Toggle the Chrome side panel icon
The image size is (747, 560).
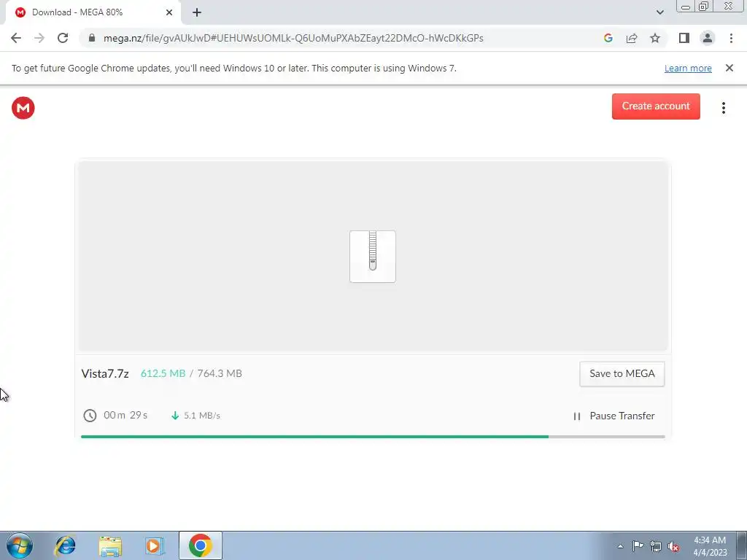pos(684,38)
